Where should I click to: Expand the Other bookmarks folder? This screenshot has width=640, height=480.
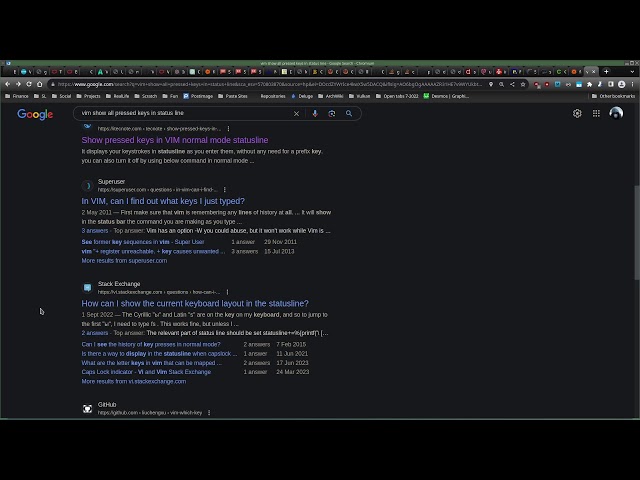click(613, 96)
